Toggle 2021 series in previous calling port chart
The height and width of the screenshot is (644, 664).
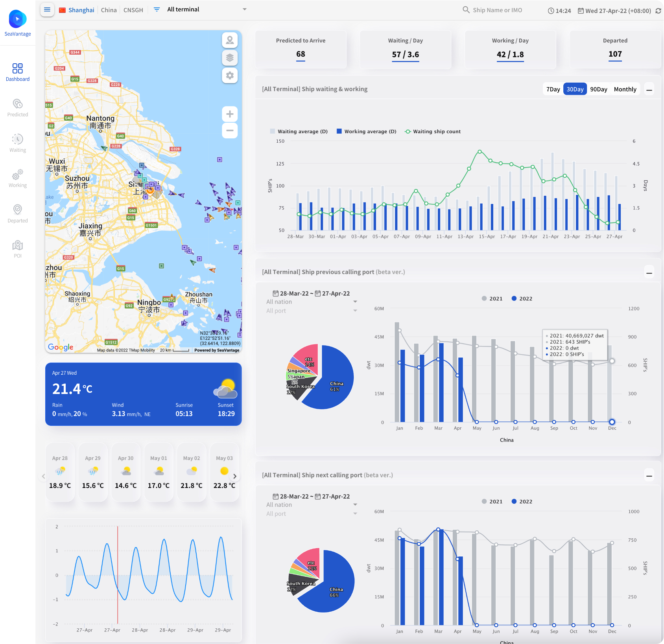pyautogui.click(x=492, y=298)
